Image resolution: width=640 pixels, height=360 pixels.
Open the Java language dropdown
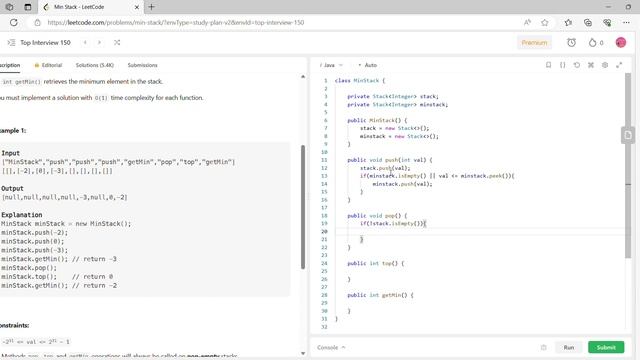point(331,65)
